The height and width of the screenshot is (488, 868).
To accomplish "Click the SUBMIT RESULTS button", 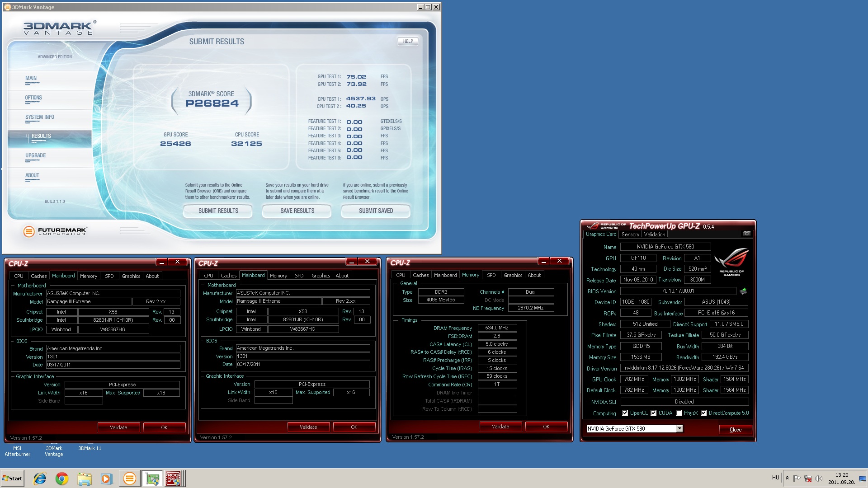I will coord(218,211).
